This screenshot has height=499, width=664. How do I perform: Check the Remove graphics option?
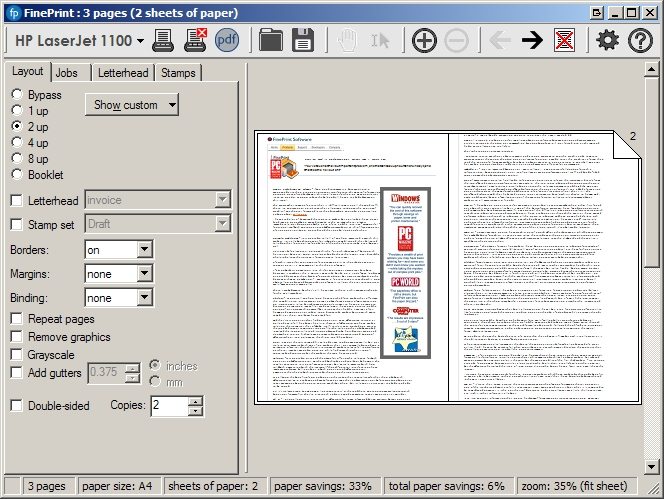pyautogui.click(x=17, y=337)
